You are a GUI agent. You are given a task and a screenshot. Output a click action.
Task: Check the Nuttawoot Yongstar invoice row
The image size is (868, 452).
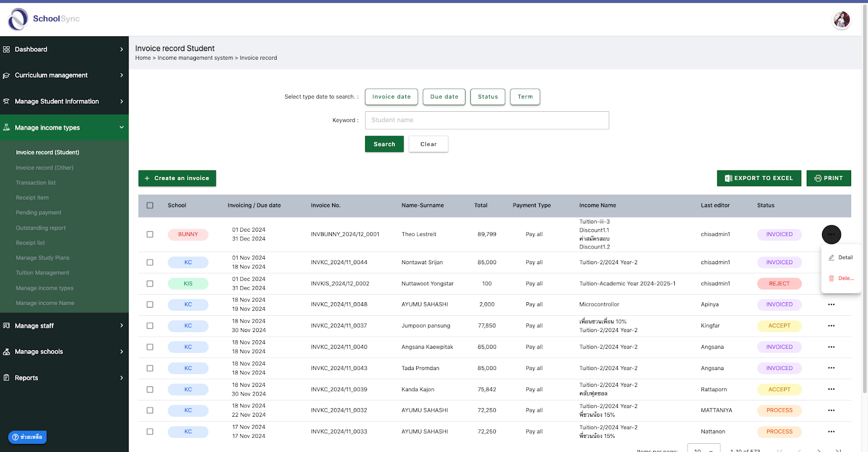pos(150,283)
